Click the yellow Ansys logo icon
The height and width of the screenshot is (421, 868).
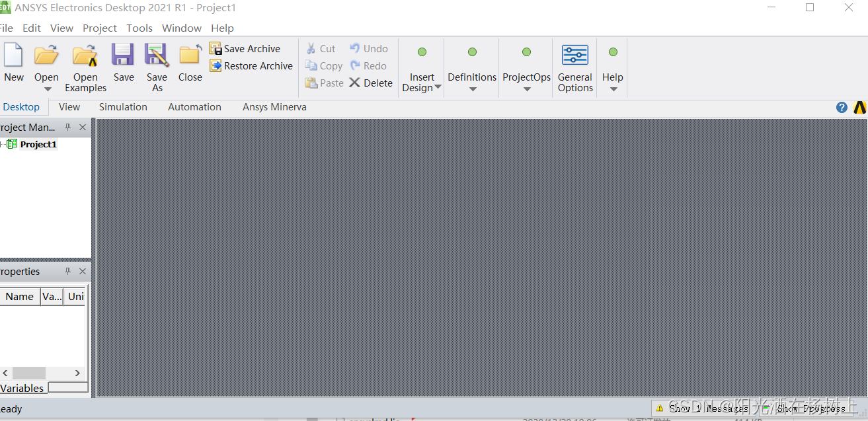[859, 108]
